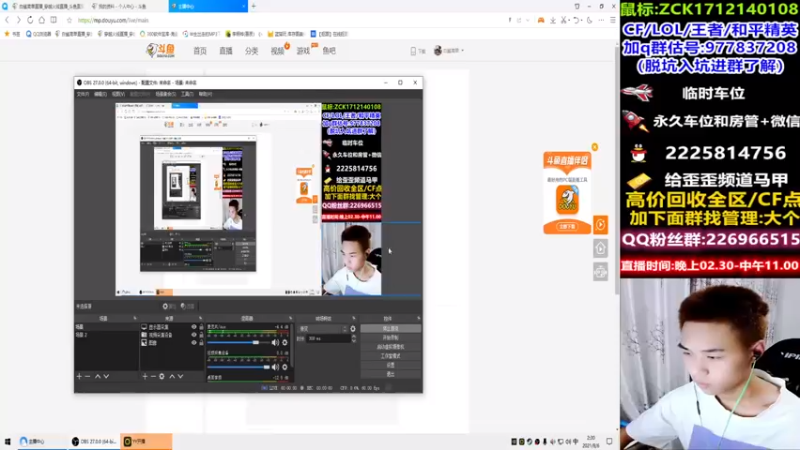The image size is (800, 450).
Task: Add a new scene with the plus icon
Action: coord(79,376)
